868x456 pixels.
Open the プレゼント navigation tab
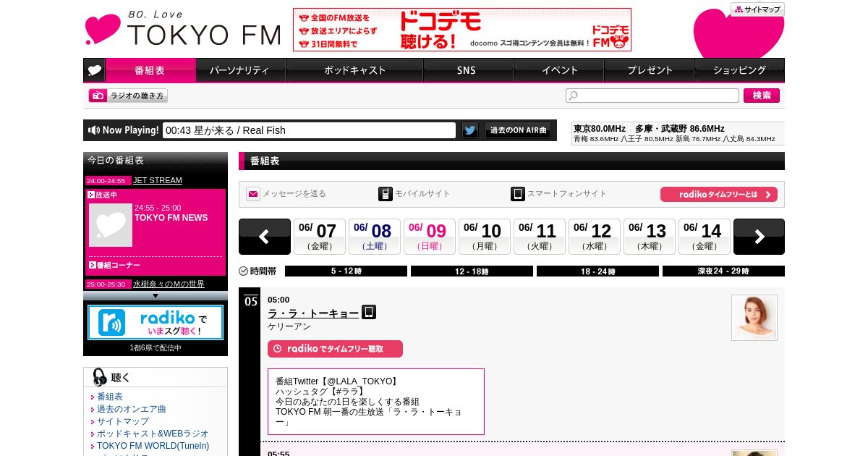[x=649, y=70]
